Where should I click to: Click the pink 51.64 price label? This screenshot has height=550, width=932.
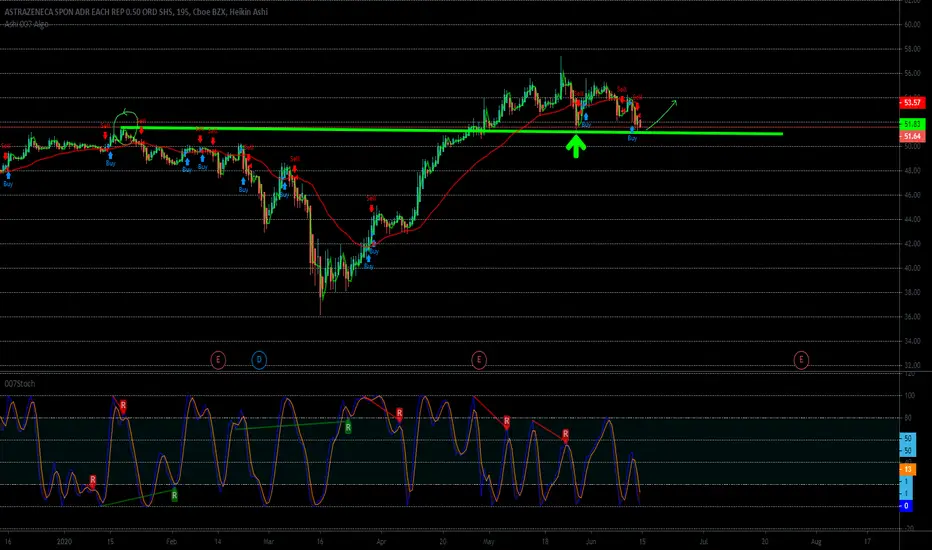point(912,137)
